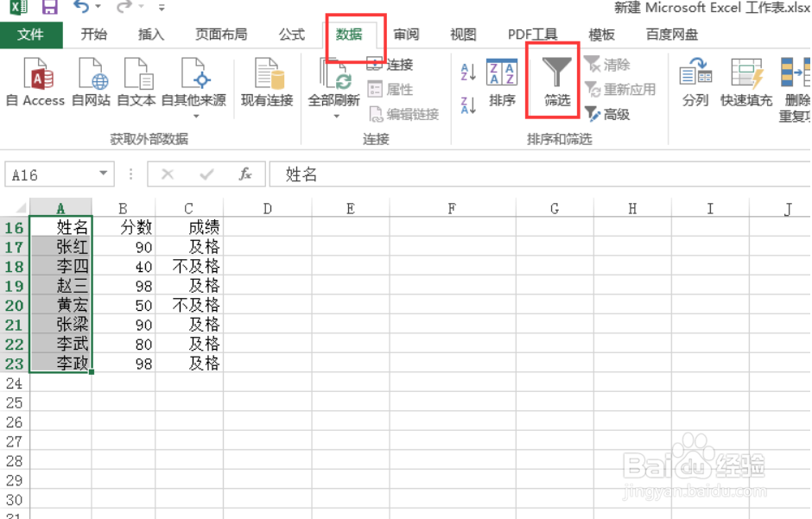This screenshot has width=812, height=519.
Task: Click the fx insert function icon
Action: tap(245, 174)
